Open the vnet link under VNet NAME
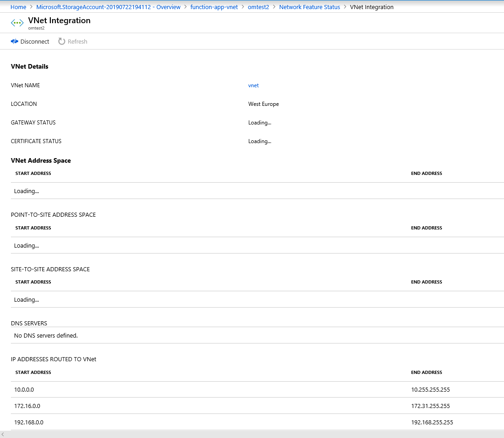 pyautogui.click(x=253, y=85)
